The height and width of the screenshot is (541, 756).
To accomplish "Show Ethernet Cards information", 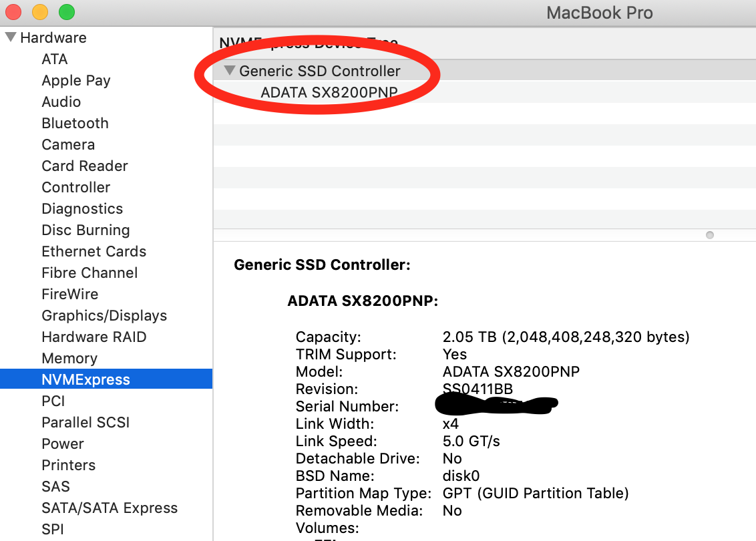I will 94,251.
